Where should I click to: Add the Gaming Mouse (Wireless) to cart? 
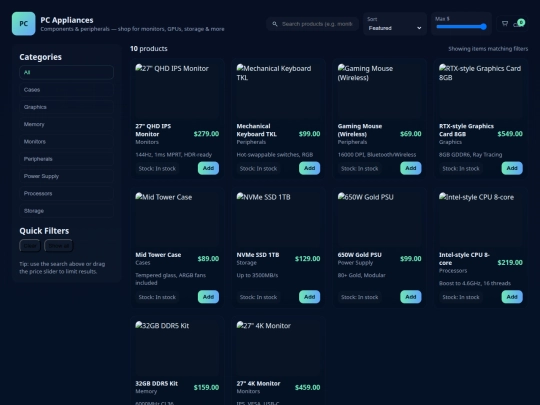click(411, 168)
